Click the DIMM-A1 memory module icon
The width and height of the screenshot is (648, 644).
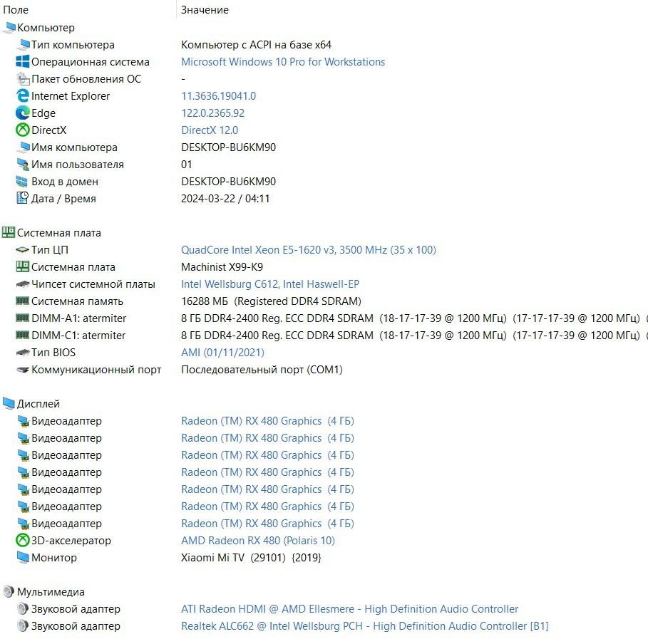coord(22,318)
